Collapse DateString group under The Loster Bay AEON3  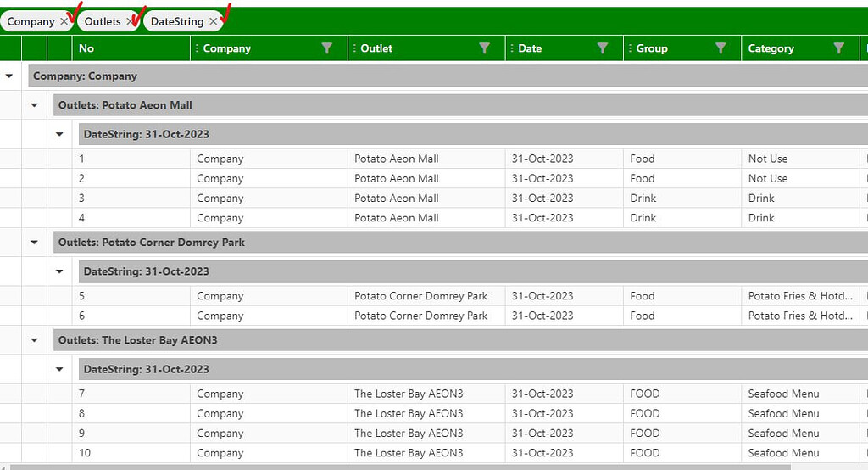point(60,369)
